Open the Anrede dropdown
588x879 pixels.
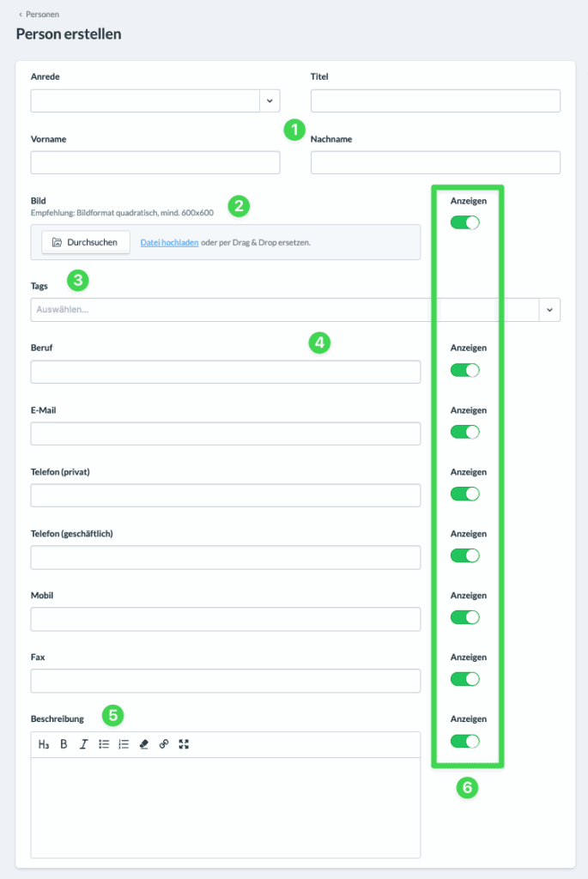270,101
